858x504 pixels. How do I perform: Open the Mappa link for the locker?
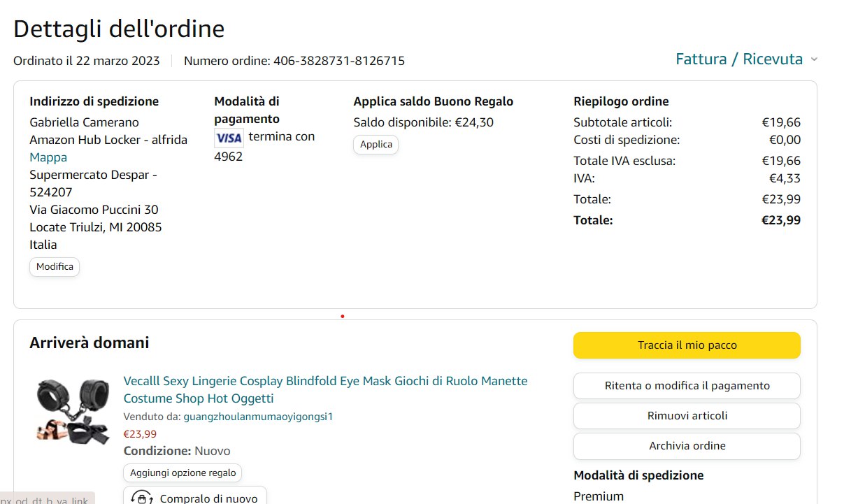click(x=48, y=157)
